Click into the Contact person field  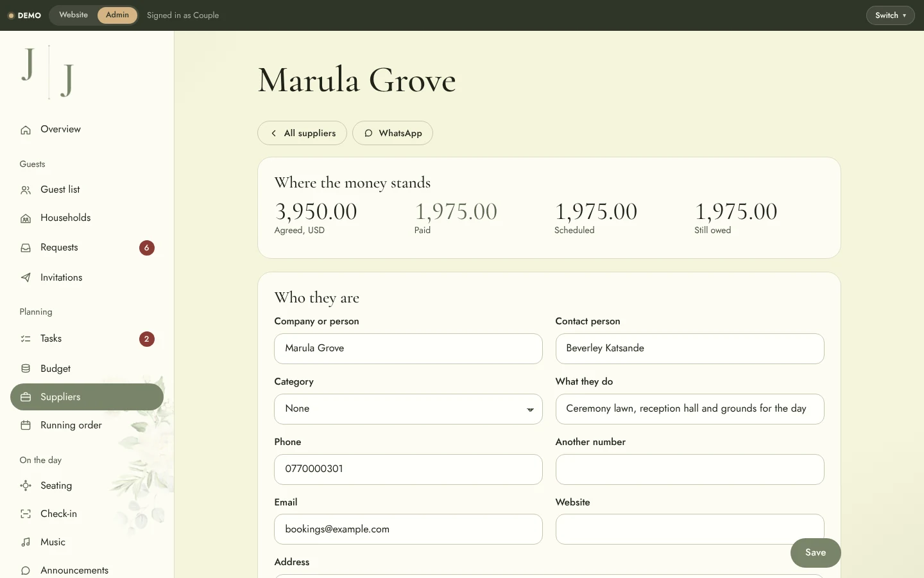[690, 349]
